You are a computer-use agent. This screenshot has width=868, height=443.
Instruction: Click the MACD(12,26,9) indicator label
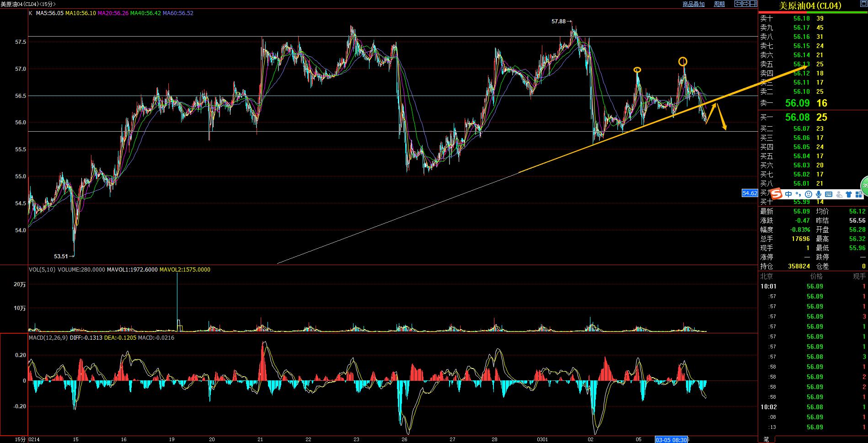point(48,338)
